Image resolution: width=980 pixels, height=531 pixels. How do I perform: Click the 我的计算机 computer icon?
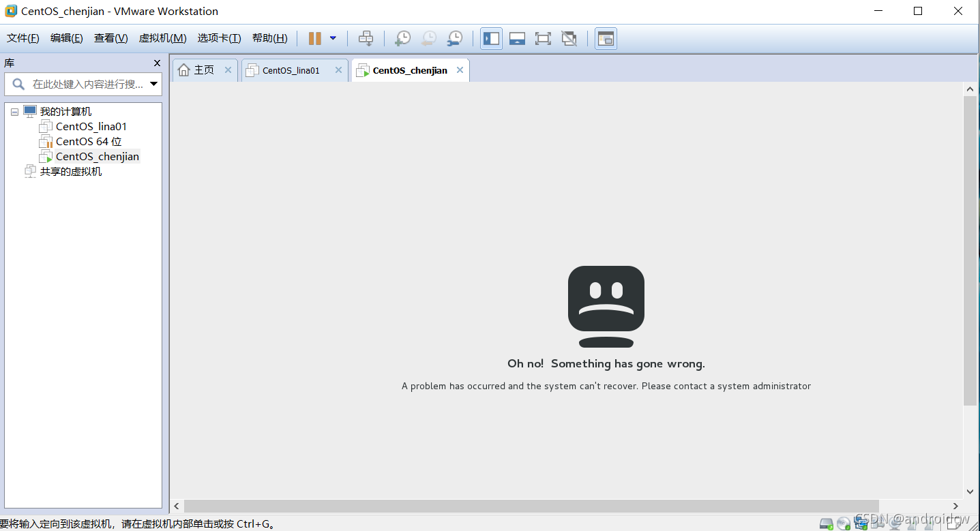(x=30, y=111)
